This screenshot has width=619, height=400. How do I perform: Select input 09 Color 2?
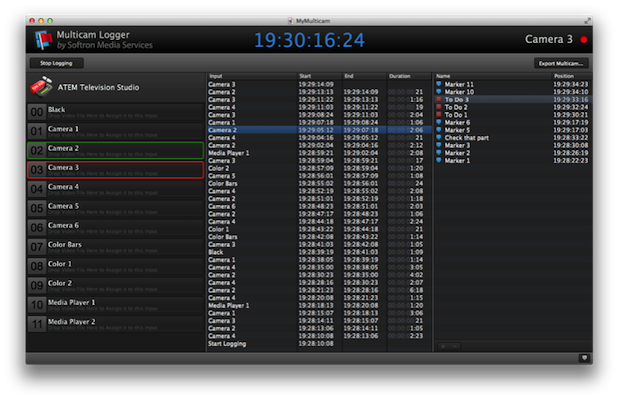coord(115,285)
